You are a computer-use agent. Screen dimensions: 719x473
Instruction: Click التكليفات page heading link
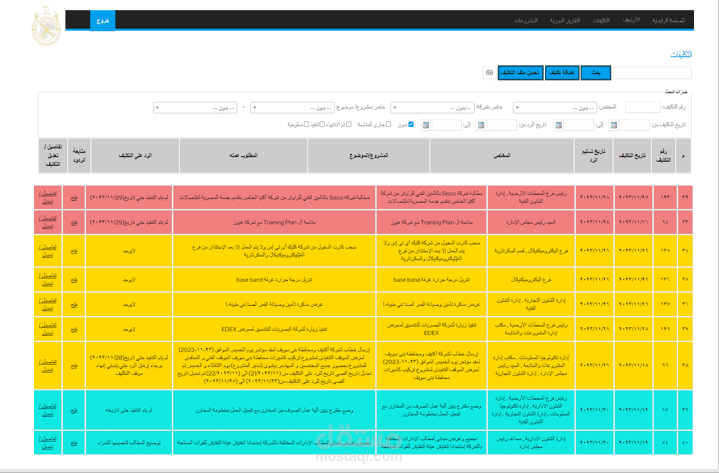(x=681, y=55)
